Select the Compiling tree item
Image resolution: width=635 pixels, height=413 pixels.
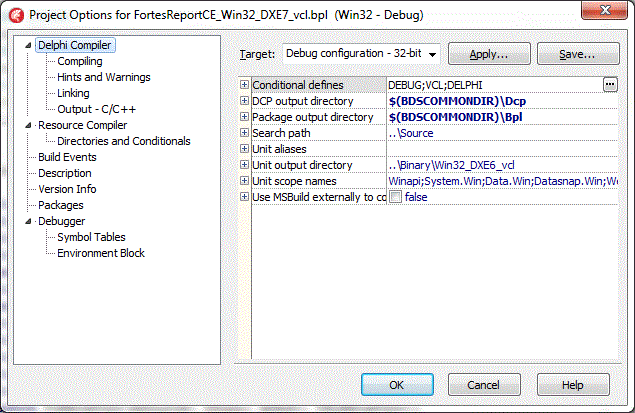tap(80, 61)
